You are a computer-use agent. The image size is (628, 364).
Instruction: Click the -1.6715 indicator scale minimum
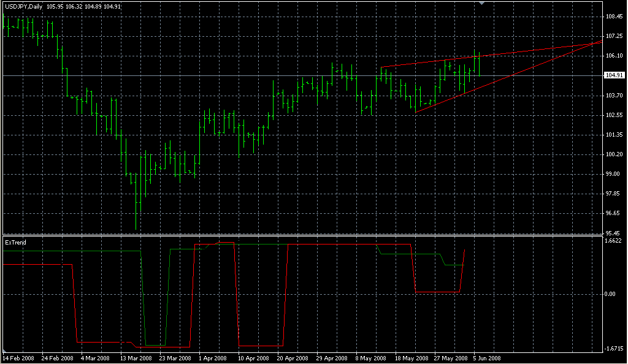pyautogui.click(x=614, y=349)
